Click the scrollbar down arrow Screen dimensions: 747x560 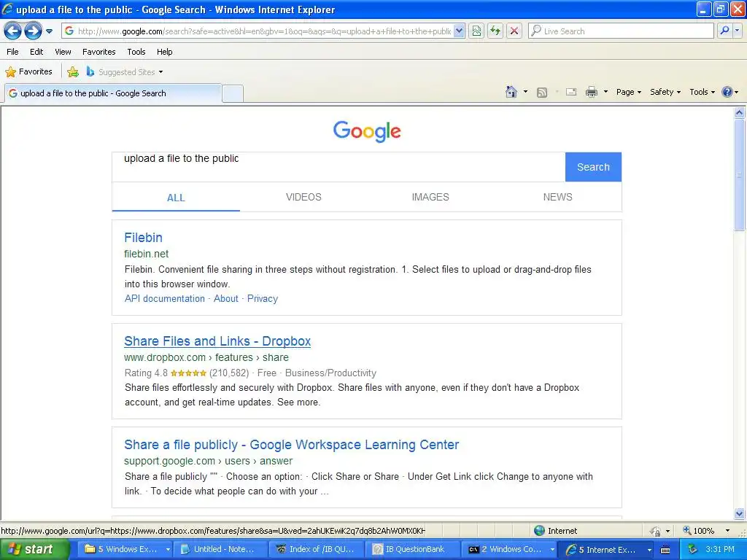[x=740, y=513]
